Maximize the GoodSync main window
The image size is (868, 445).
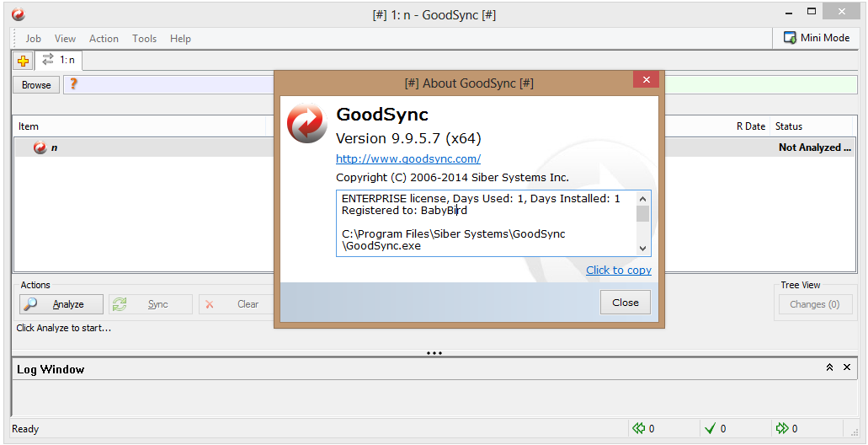point(812,12)
